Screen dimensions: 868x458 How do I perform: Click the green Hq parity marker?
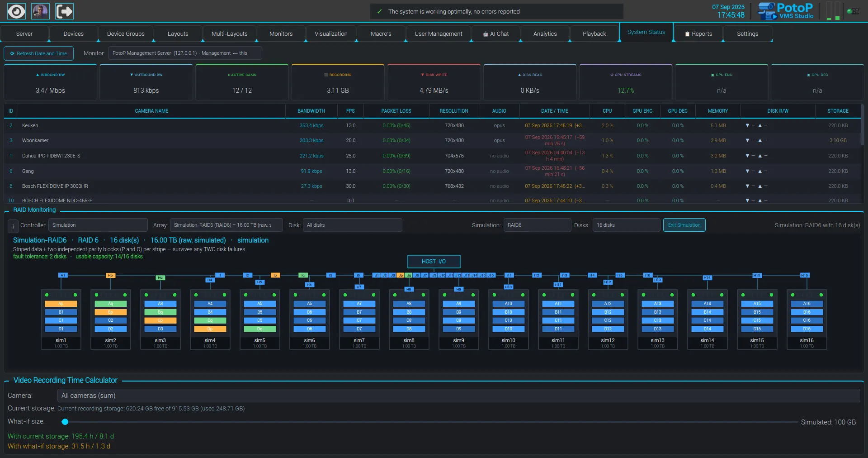coord(160,278)
